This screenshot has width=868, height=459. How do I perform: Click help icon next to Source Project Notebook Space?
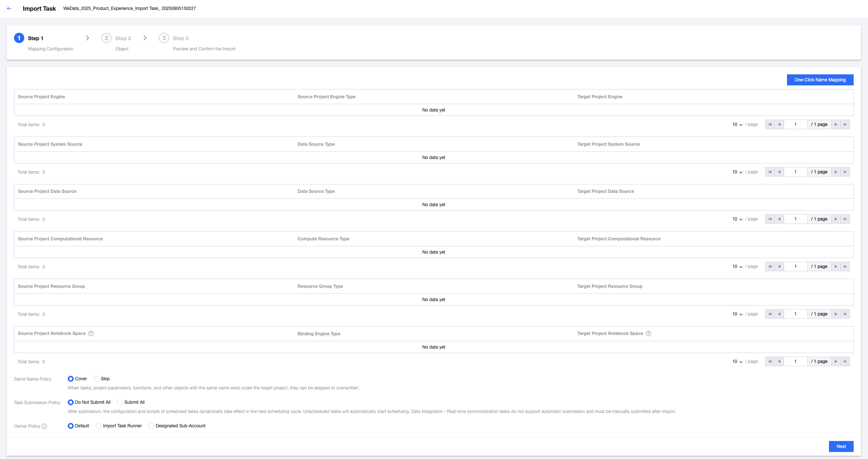click(x=91, y=333)
